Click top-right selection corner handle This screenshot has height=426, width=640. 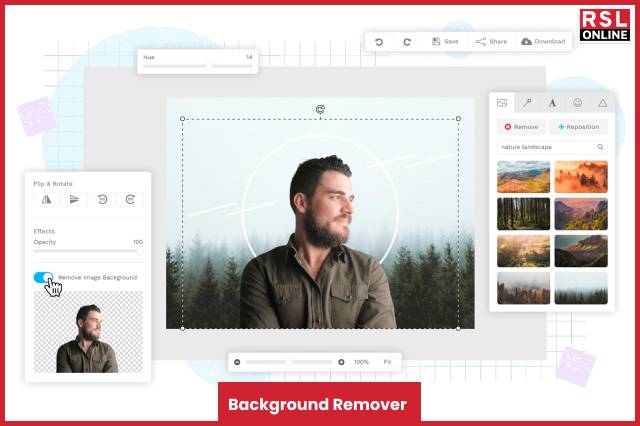(x=458, y=119)
